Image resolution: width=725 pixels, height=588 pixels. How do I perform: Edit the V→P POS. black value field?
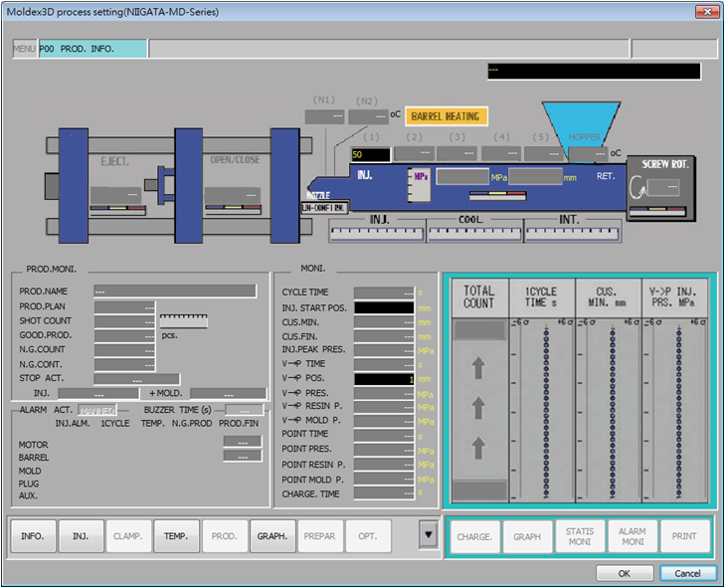tap(384, 379)
